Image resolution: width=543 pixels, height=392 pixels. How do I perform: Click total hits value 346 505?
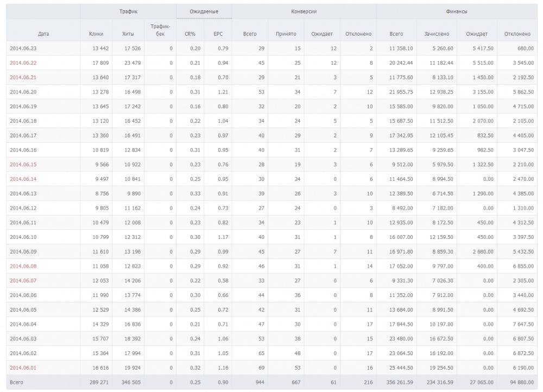point(131,383)
